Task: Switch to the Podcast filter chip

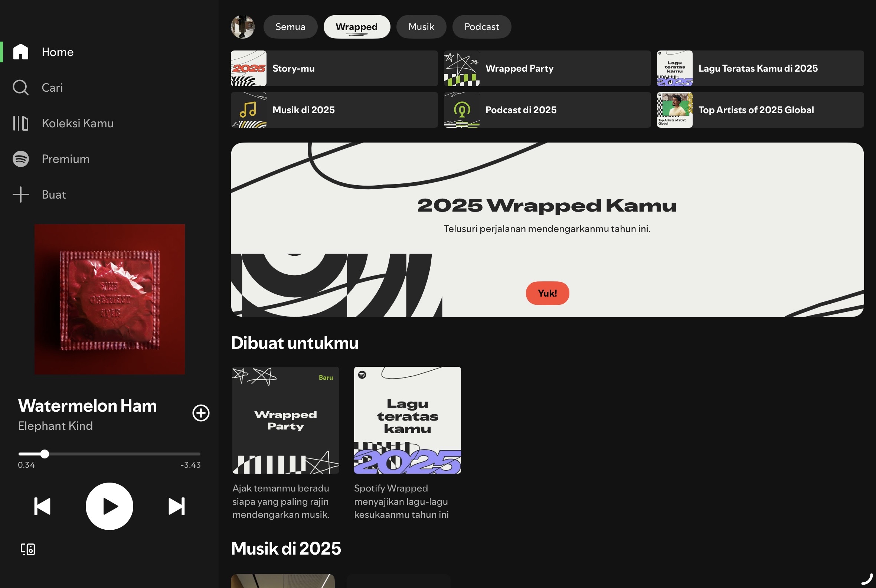Action: coord(481,27)
